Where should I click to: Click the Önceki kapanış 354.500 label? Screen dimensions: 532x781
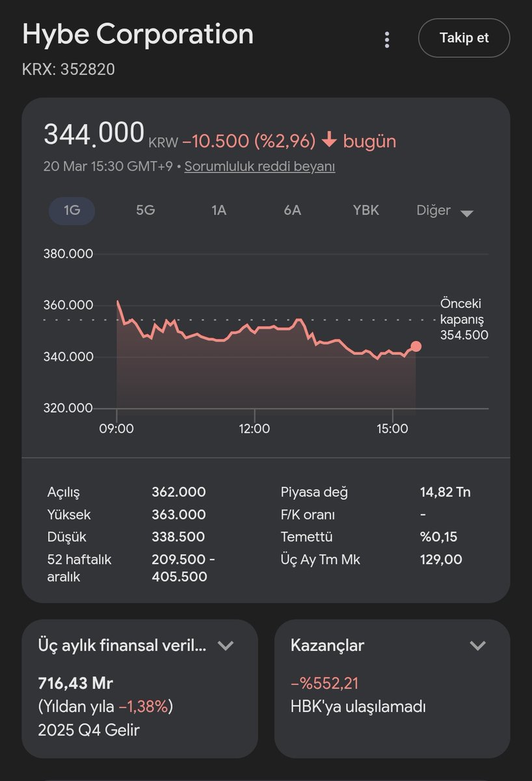tap(464, 320)
